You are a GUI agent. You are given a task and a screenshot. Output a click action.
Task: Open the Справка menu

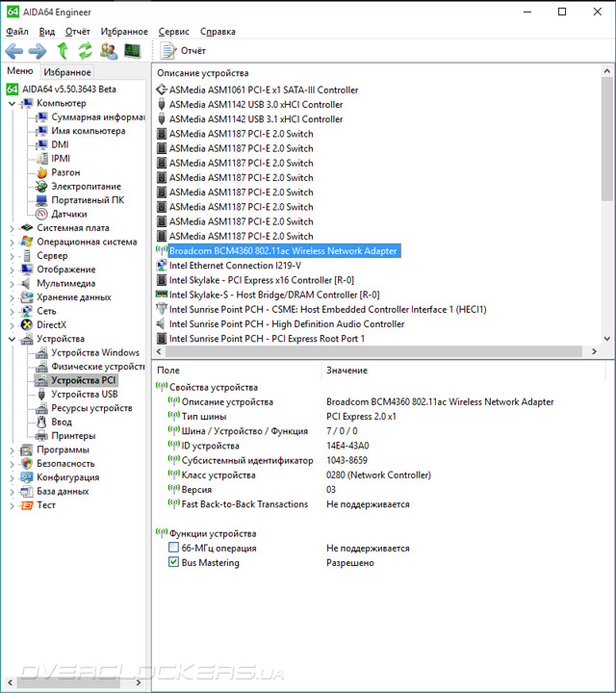coord(218,32)
